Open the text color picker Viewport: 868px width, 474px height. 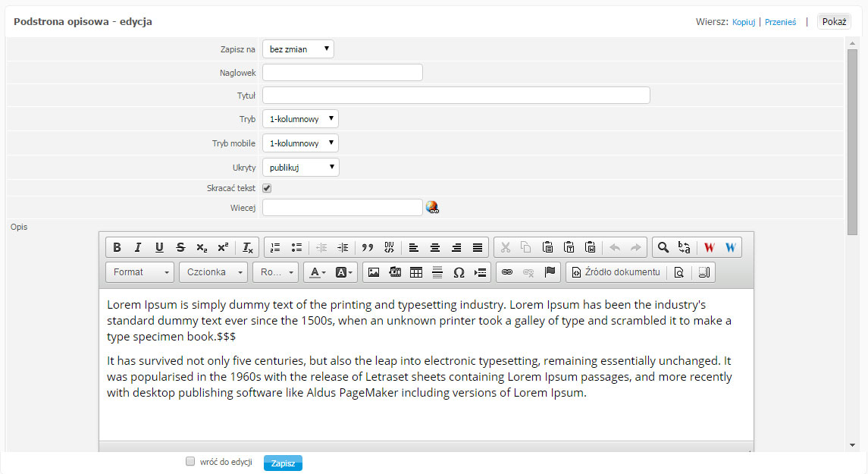(317, 272)
